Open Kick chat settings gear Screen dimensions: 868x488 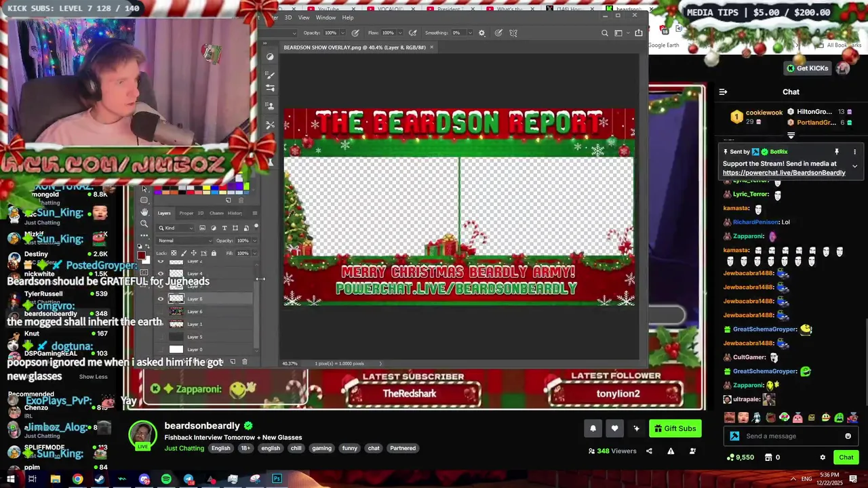point(823,457)
